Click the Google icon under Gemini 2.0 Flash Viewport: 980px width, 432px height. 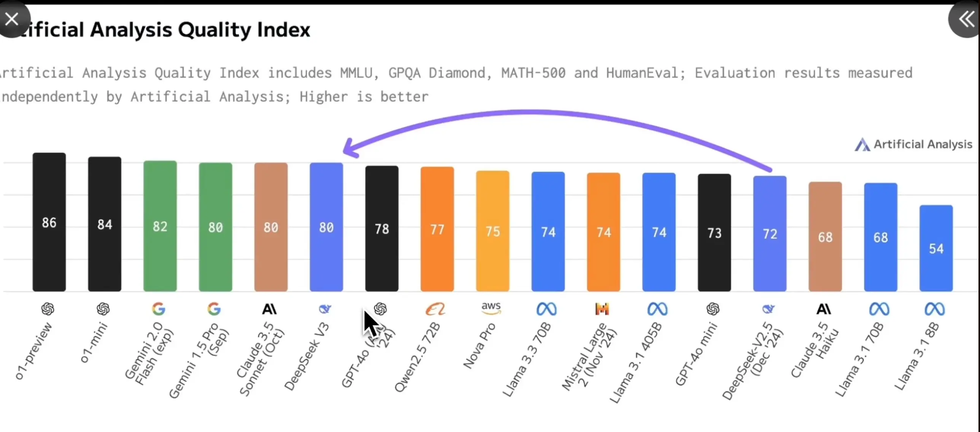157,308
